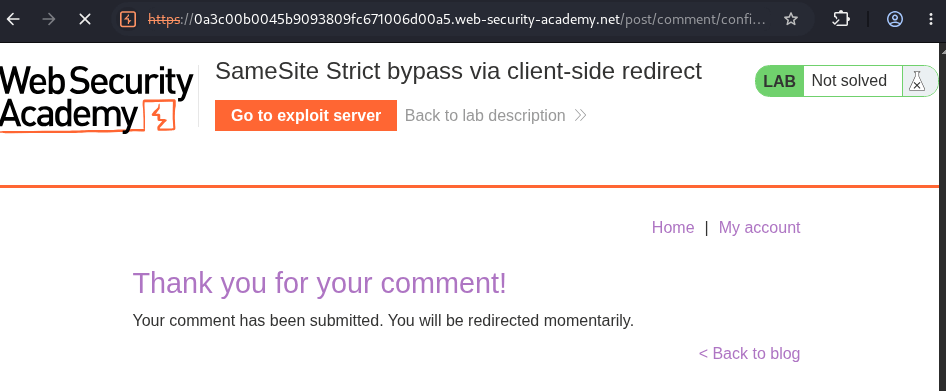Click the double chevron after lab description

pos(580,115)
